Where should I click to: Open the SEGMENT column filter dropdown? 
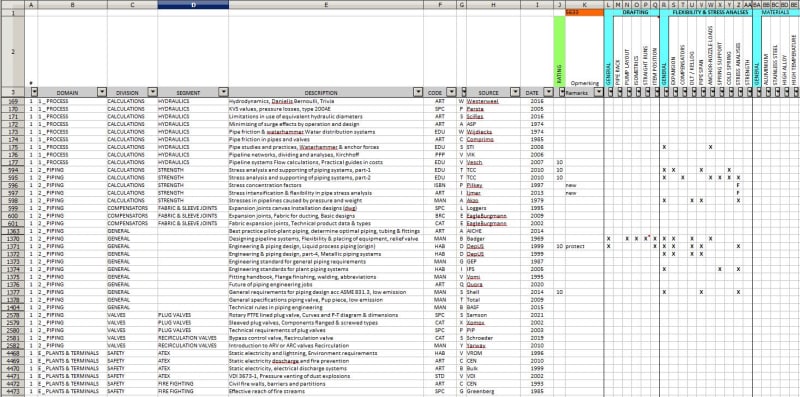click(223, 92)
